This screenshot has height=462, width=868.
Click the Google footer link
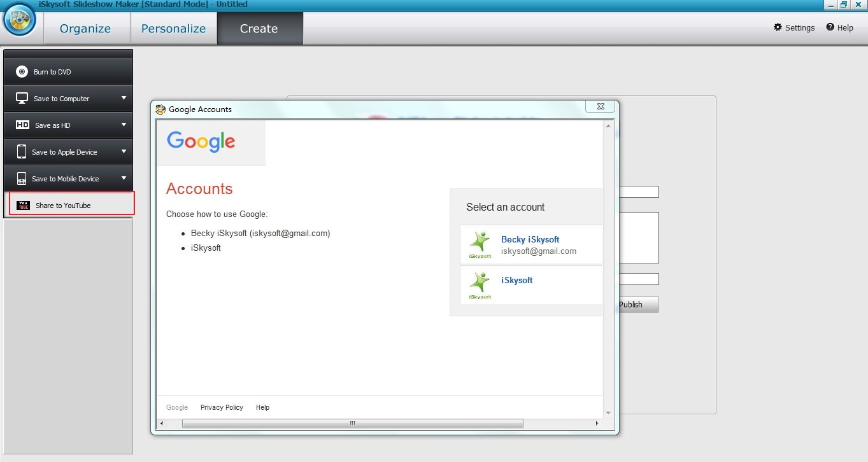pyautogui.click(x=177, y=407)
